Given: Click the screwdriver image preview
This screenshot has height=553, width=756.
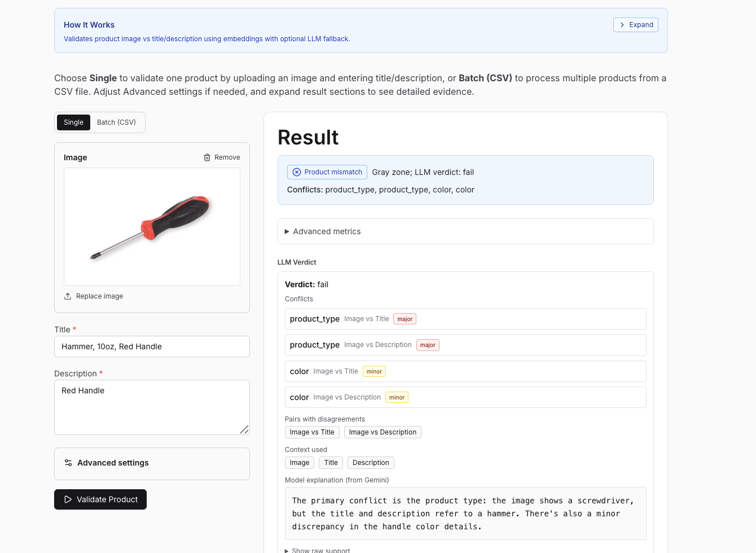Looking at the screenshot, I should [152, 226].
